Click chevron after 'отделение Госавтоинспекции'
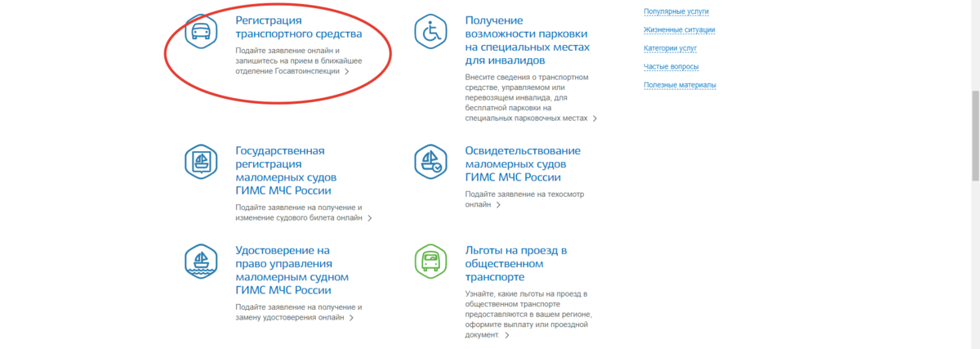Screen dimensions: 980x349 [347, 72]
